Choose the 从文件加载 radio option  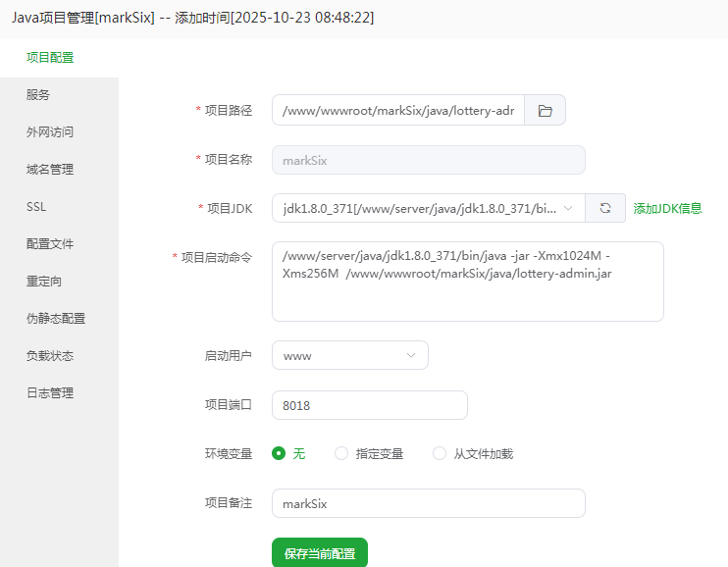tap(440, 453)
